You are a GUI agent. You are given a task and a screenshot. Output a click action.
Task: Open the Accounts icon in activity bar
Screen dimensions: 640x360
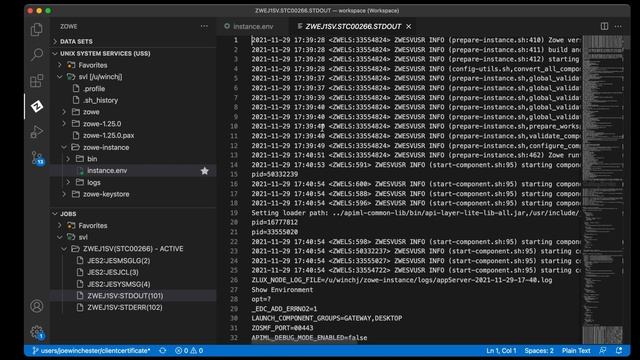click(37, 306)
